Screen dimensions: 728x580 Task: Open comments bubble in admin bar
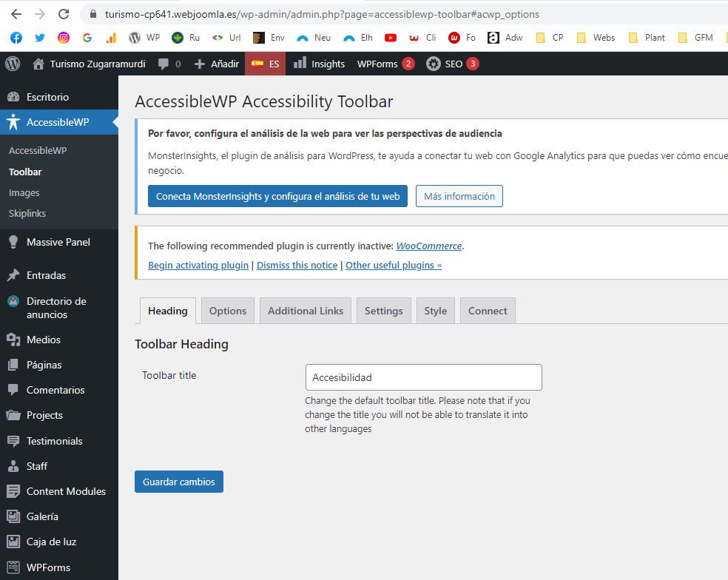[169, 64]
